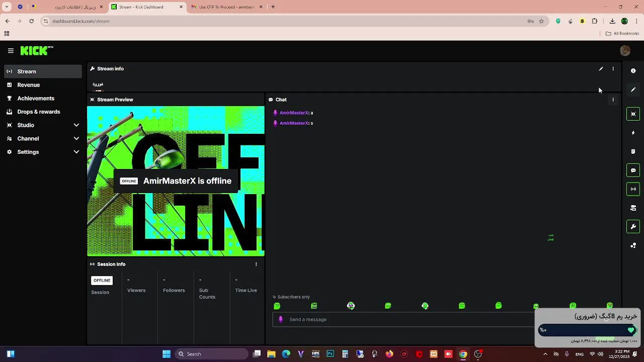Viewport: 644px width, 362px height.
Task: Go back with the browser back arrow
Action: (7, 21)
